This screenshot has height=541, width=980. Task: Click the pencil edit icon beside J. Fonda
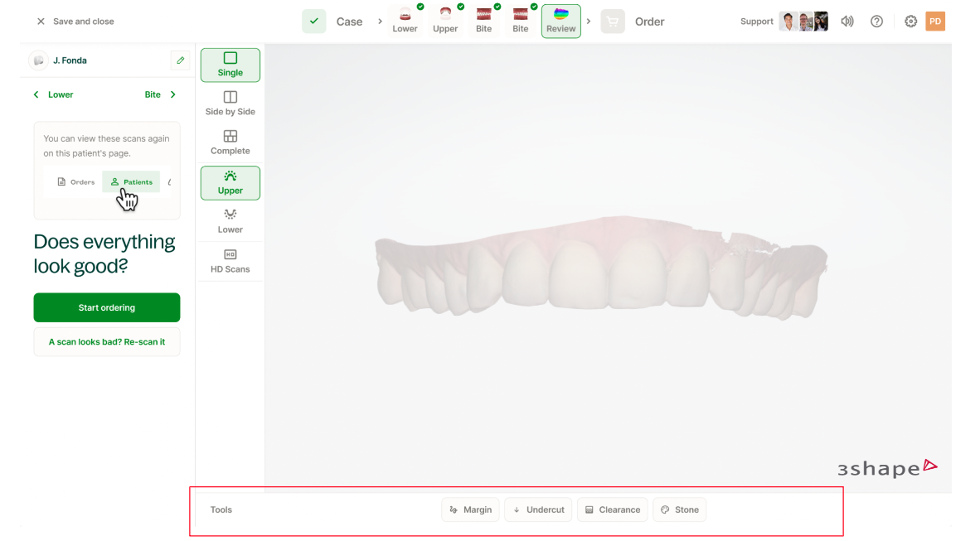[x=180, y=60]
